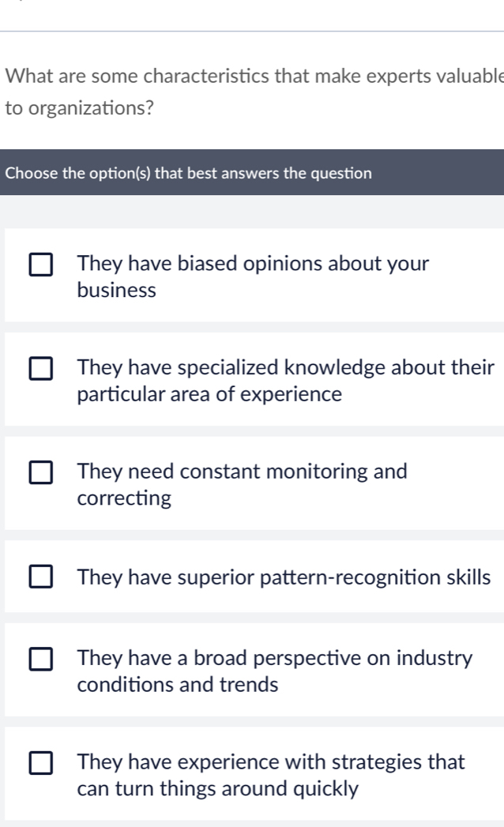Click the word 'business' in the first option

(117, 291)
